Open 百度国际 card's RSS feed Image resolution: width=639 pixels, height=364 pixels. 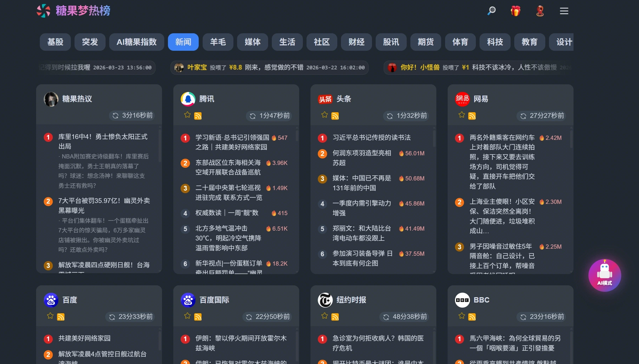(198, 317)
